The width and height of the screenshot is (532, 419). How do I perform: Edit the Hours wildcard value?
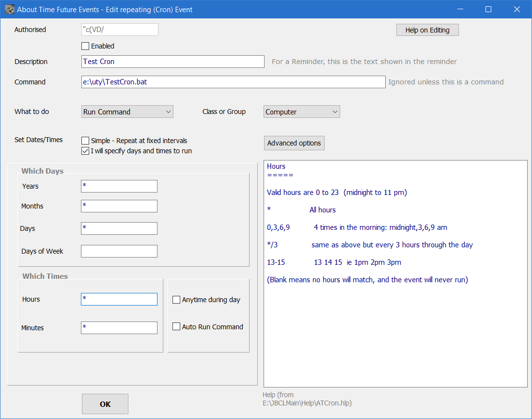tap(119, 299)
